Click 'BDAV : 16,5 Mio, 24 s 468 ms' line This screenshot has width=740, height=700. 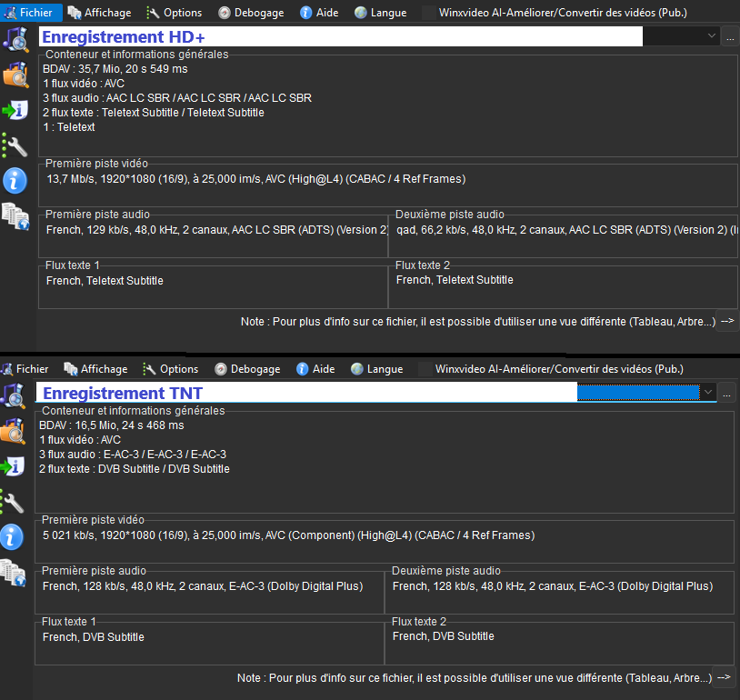(112, 425)
